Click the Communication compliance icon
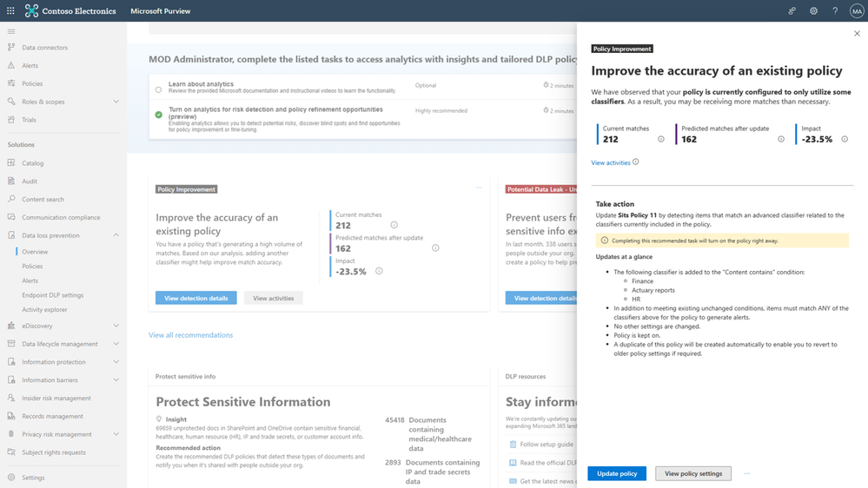The width and height of the screenshot is (868, 488). pos(11,217)
